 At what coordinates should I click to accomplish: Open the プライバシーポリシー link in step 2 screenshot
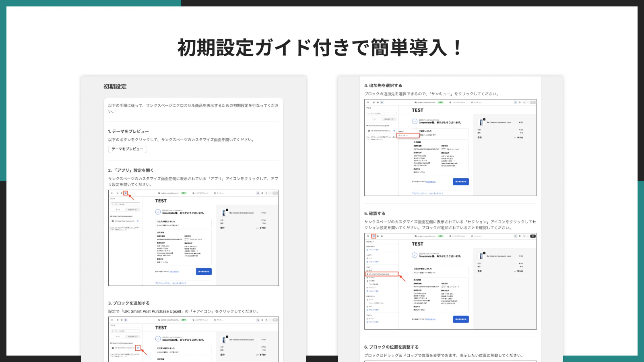[163, 283]
